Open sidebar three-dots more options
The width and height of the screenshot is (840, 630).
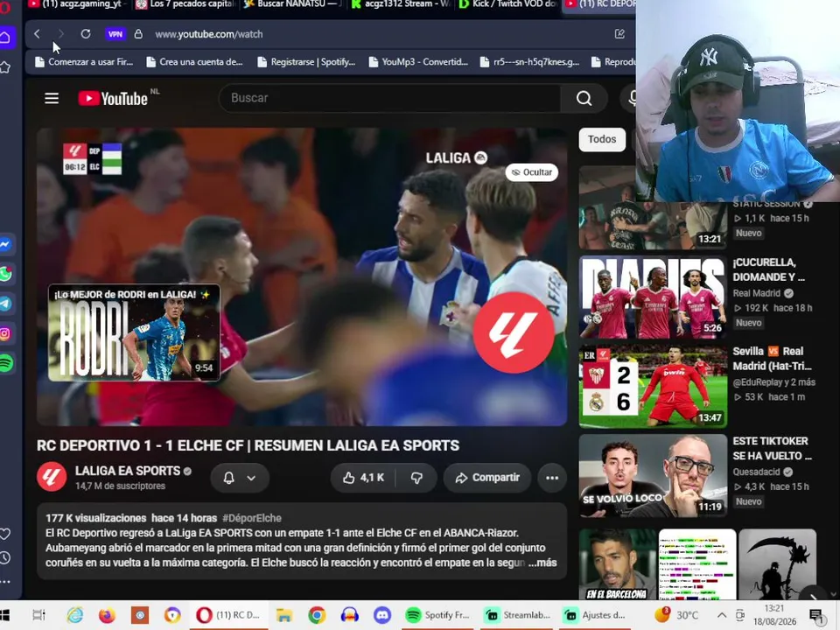click(5, 581)
